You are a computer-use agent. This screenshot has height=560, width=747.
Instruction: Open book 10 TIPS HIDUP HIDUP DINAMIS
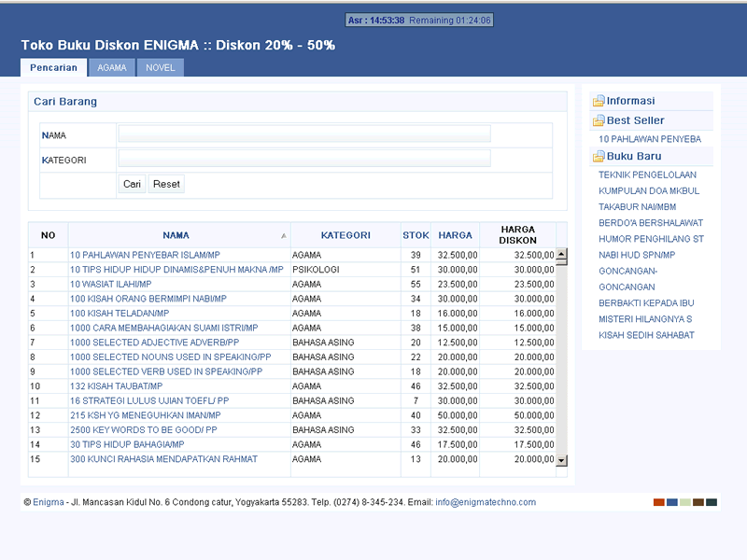[176, 270]
